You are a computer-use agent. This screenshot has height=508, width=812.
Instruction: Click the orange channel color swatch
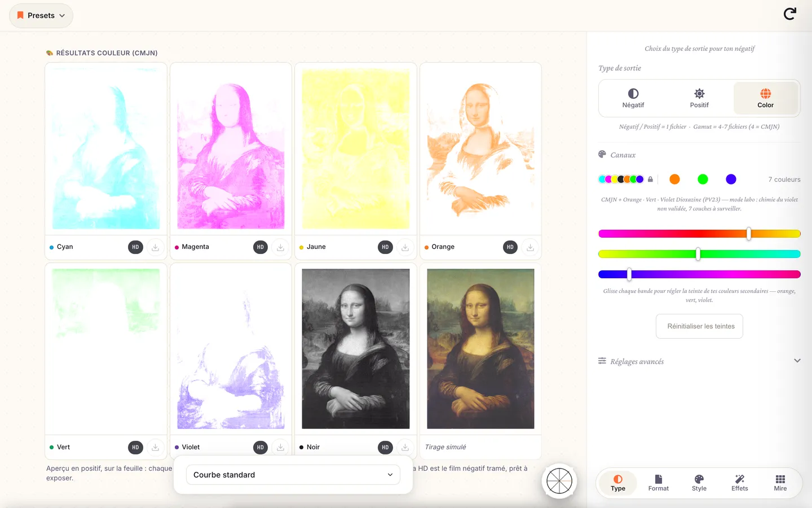[674, 179]
